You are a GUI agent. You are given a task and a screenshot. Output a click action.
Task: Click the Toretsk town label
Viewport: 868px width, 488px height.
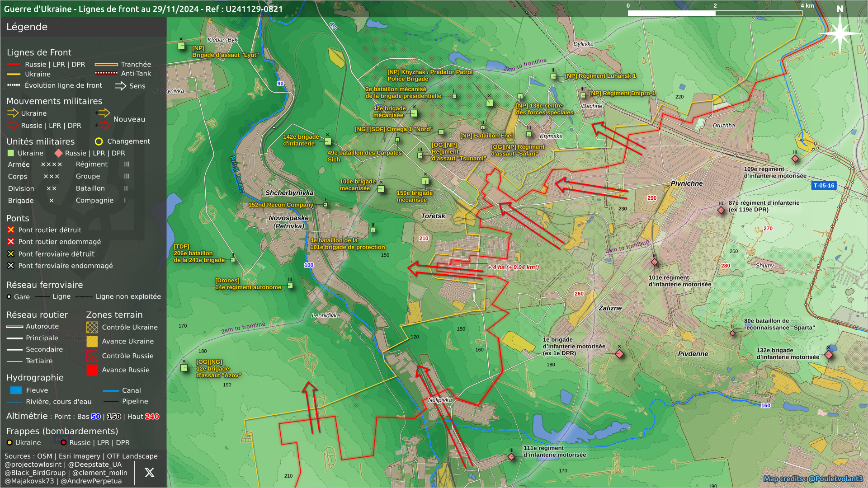tap(433, 216)
